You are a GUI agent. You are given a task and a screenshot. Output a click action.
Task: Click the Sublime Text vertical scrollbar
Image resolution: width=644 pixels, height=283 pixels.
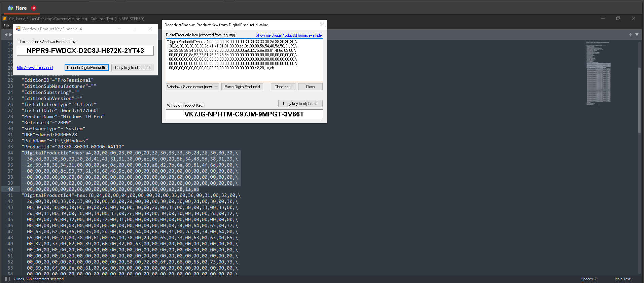point(639,101)
